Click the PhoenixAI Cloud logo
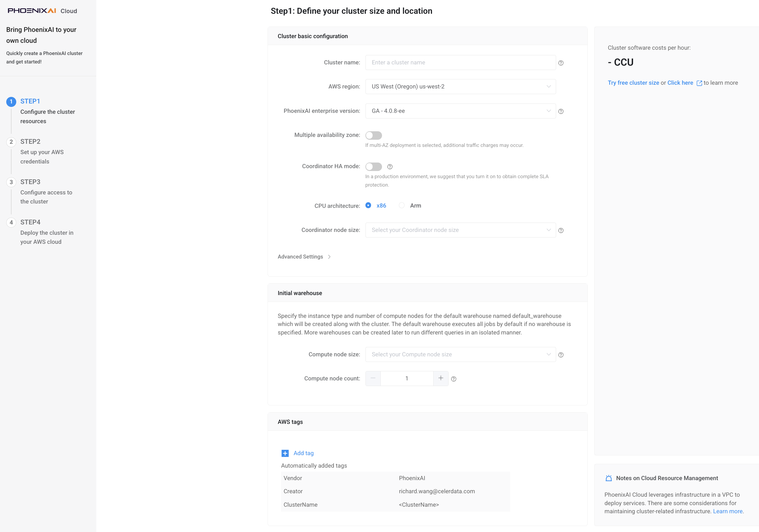Viewport: 759px width, 532px height. pyautogui.click(x=42, y=11)
